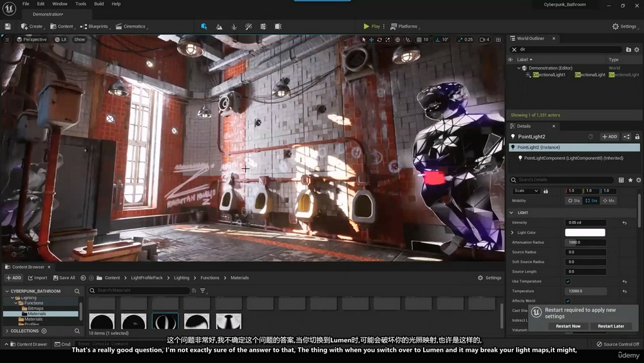This screenshot has width=644, height=363.
Task: Open Foliage mode icon
Action: pyautogui.click(x=234, y=26)
